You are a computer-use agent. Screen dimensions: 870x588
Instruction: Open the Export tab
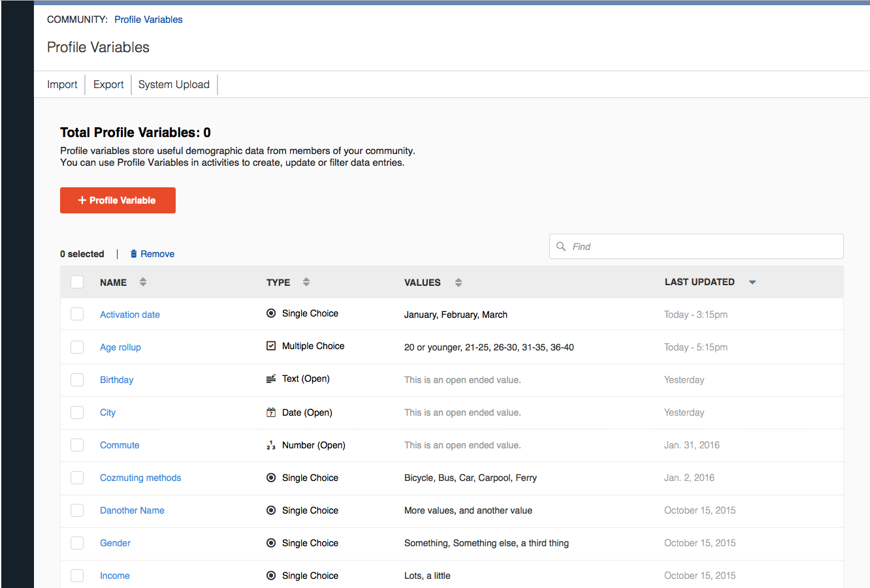pos(108,84)
